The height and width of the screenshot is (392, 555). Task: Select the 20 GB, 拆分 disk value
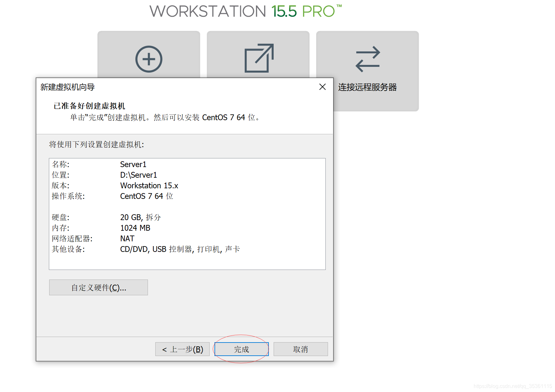[x=141, y=217]
